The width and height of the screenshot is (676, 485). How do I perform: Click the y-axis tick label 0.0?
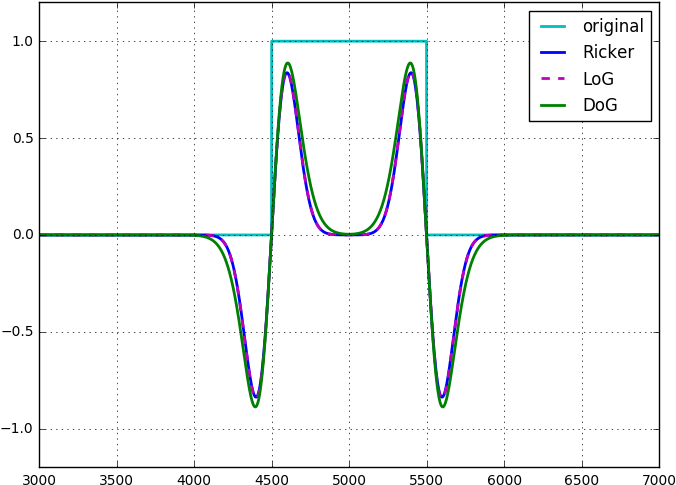pos(23,235)
